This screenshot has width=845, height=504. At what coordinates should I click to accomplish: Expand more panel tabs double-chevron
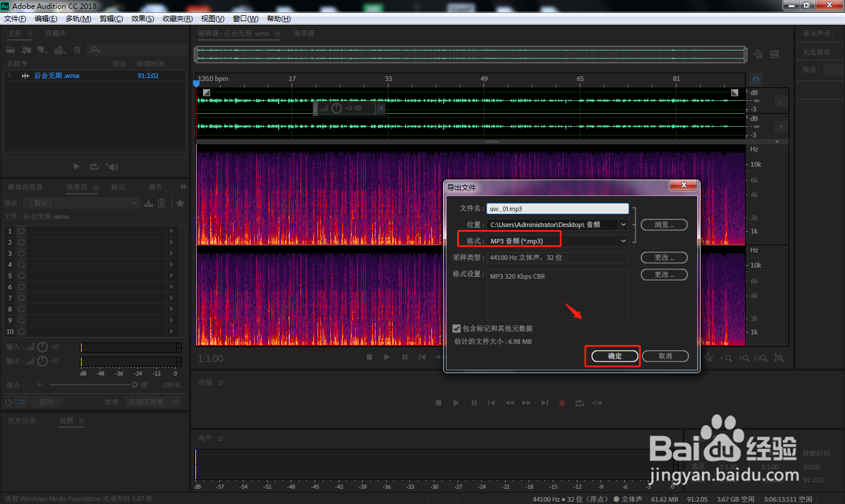[x=183, y=187]
